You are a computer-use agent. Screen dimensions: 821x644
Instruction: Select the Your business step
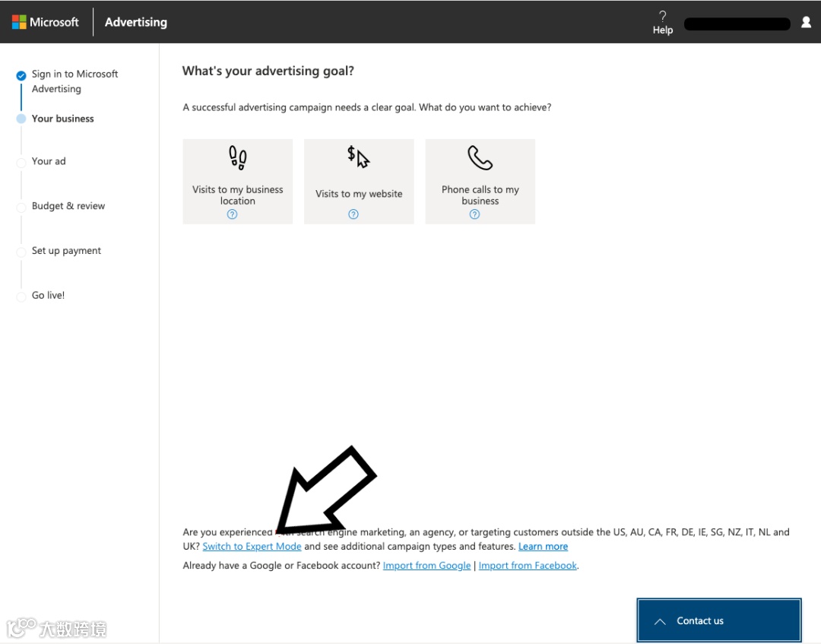tap(62, 119)
